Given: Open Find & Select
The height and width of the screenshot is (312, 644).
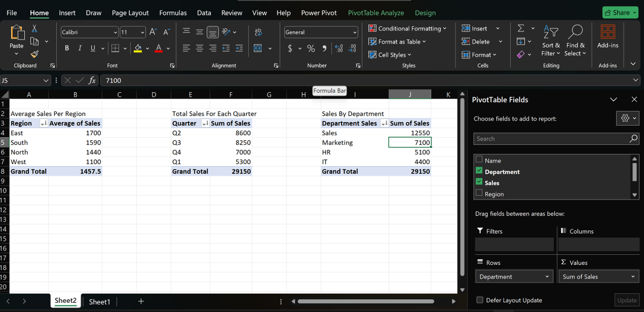Looking at the screenshot, I should tap(576, 40).
